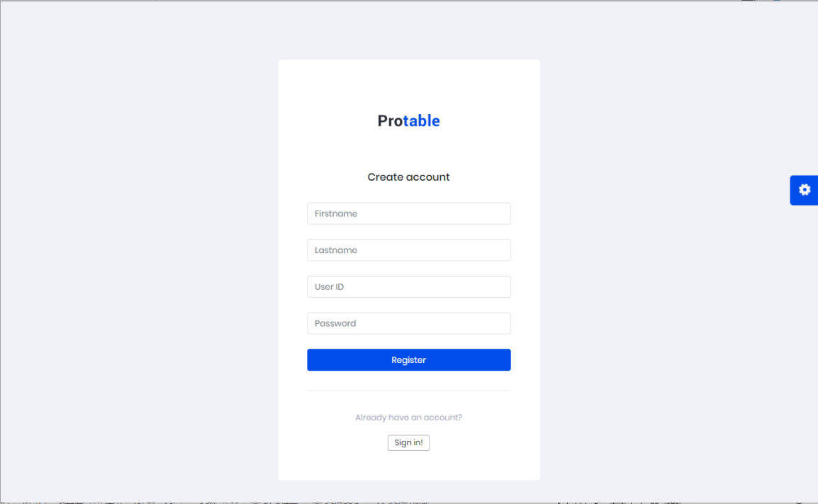The image size is (818, 504).
Task: Click the white gear glyph inside the blue tab
Action: pyautogui.click(x=805, y=189)
